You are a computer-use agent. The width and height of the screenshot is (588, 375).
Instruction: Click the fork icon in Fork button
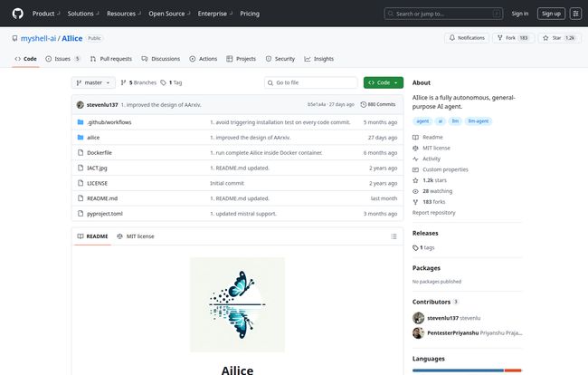click(500, 38)
